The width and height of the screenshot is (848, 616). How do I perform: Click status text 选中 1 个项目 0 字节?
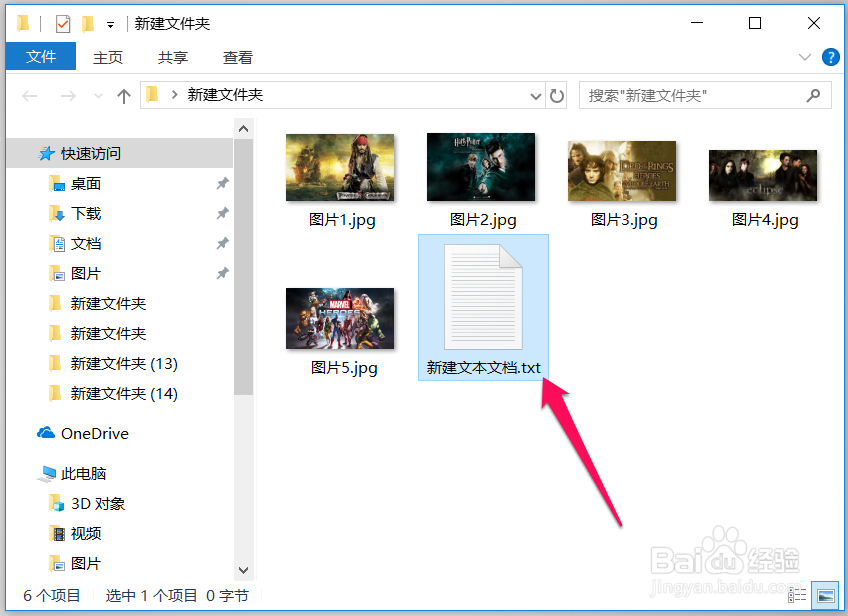pos(177,595)
